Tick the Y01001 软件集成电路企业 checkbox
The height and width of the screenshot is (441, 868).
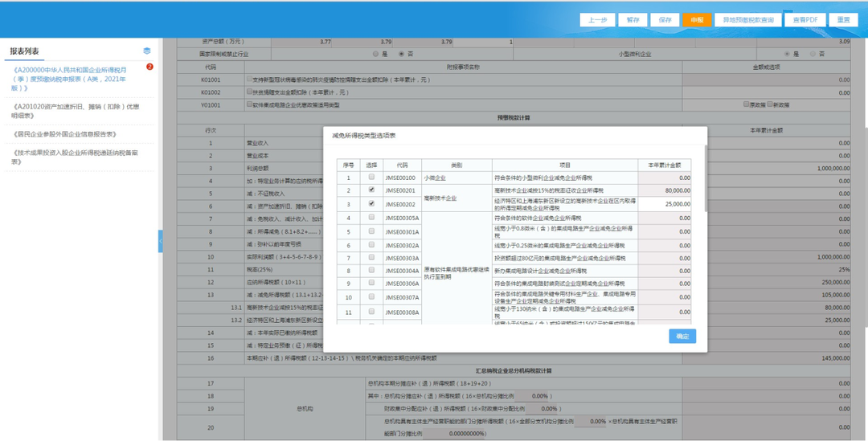tap(250, 104)
